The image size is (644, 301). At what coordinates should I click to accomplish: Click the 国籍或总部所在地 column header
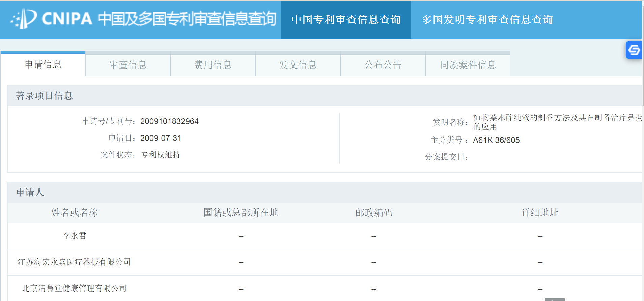[241, 212]
